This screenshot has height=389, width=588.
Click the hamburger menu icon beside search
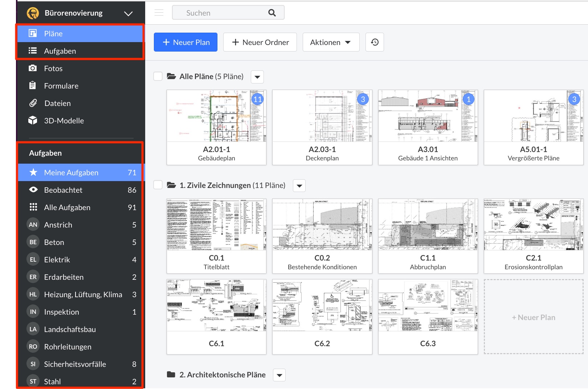point(159,13)
